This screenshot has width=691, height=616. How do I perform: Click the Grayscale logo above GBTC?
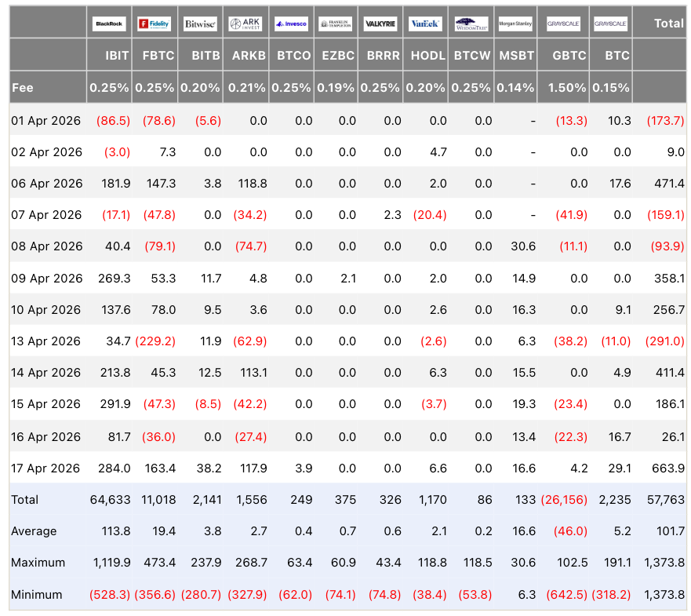click(563, 24)
